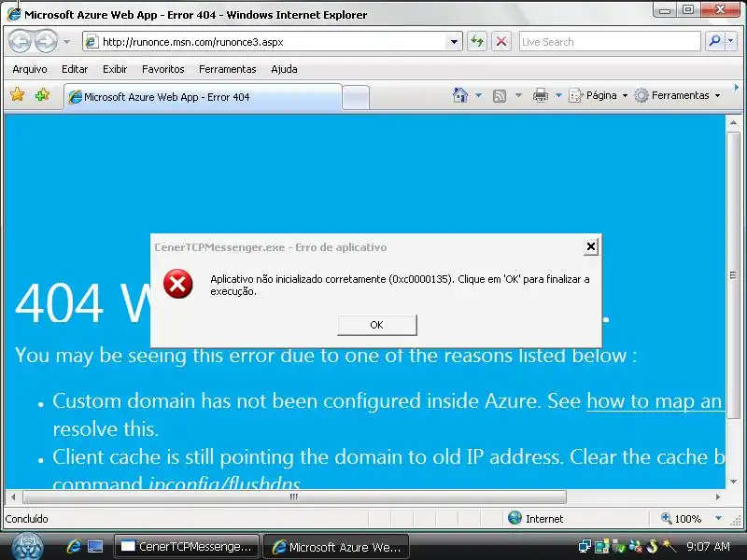
Task: Switch to CenerTCPMessenger taskbar button
Action: [186, 547]
